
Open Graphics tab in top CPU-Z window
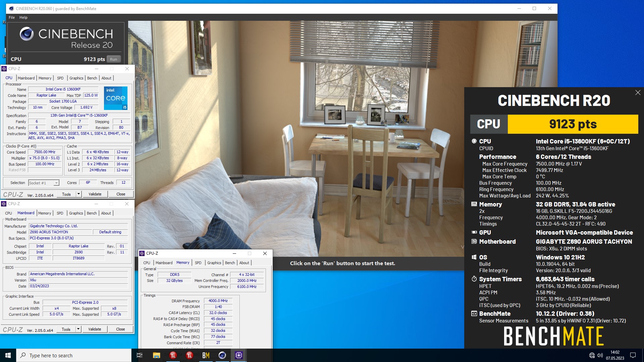tap(76, 78)
